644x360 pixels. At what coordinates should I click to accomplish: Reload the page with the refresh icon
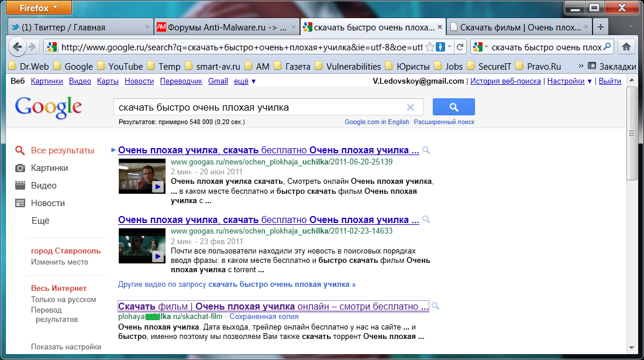click(x=460, y=47)
